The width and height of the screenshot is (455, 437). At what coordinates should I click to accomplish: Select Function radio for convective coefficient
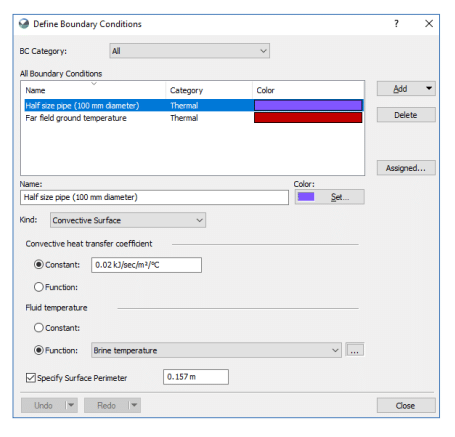click(39, 287)
